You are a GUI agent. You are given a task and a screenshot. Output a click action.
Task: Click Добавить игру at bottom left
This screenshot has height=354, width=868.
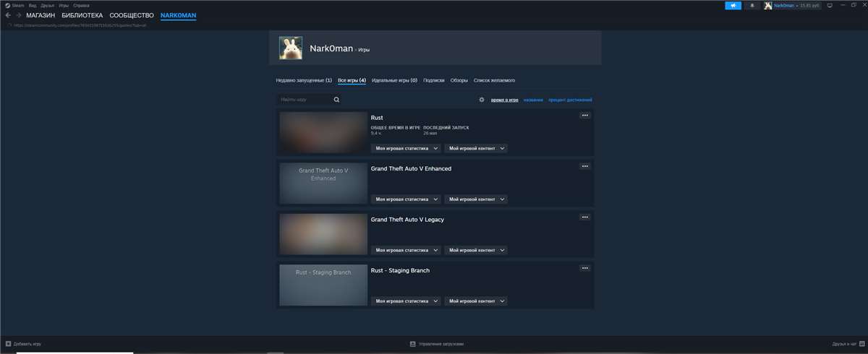[27, 344]
